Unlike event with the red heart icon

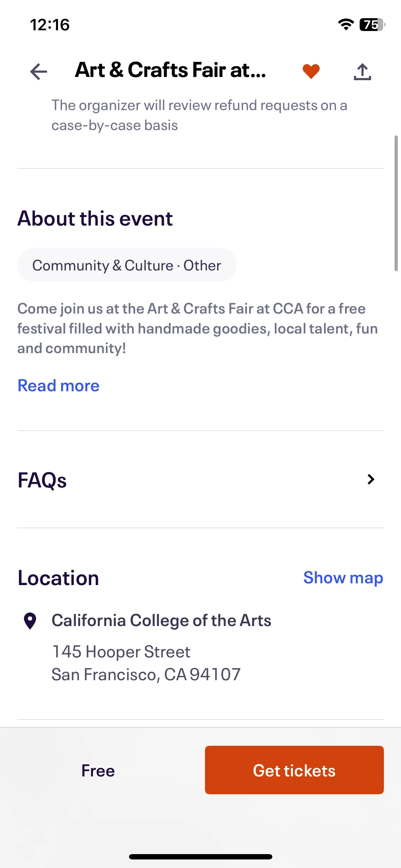311,71
